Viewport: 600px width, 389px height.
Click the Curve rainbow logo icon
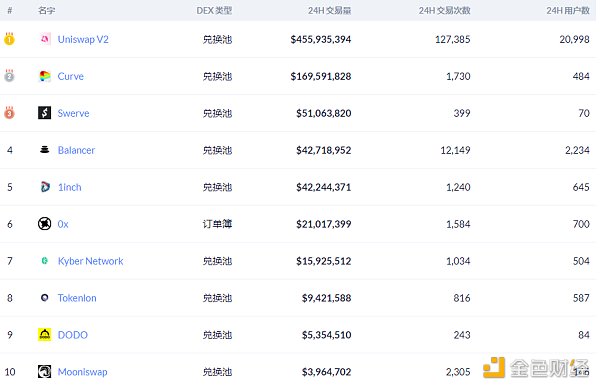click(x=45, y=76)
